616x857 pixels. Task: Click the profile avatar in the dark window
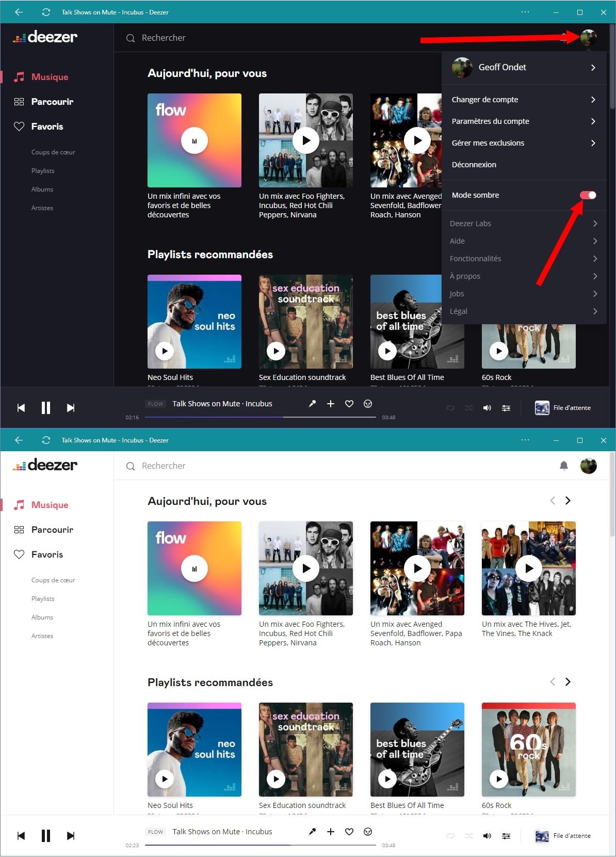589,37
